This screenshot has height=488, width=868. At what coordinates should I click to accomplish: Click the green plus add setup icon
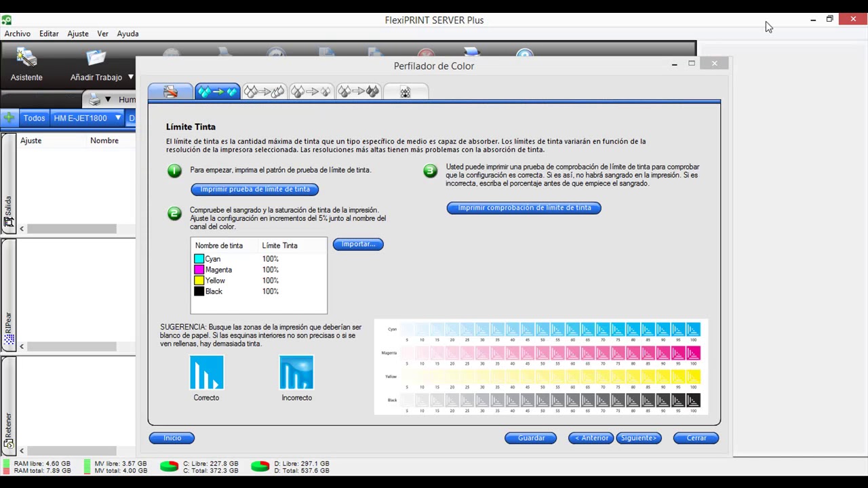(9, 119)
